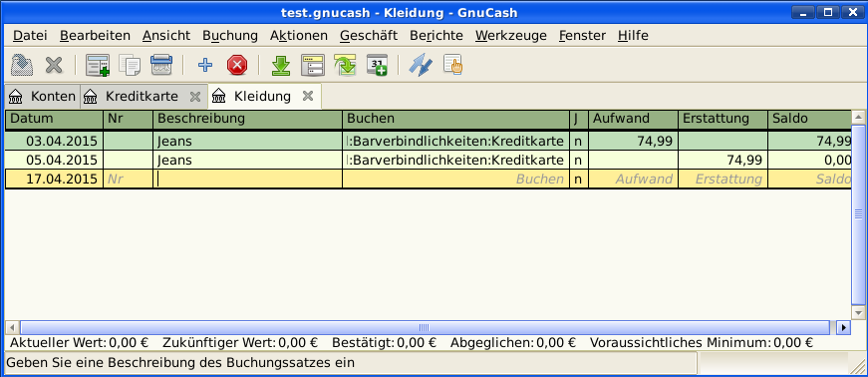Click the blue plus Enter transaction icon
This screenshot has height=377, width=868.
(x=205, y=65)
